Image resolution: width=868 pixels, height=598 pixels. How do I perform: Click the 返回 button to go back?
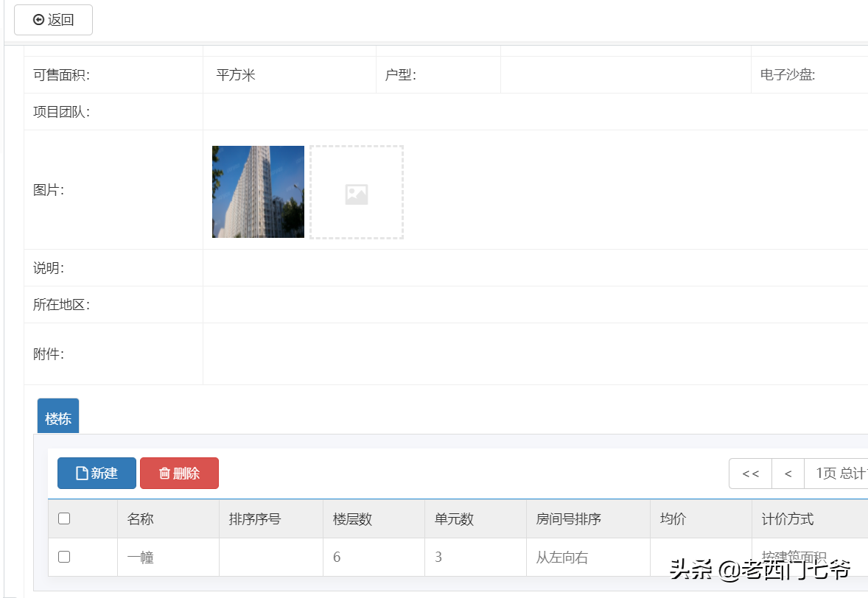[52, 20]
